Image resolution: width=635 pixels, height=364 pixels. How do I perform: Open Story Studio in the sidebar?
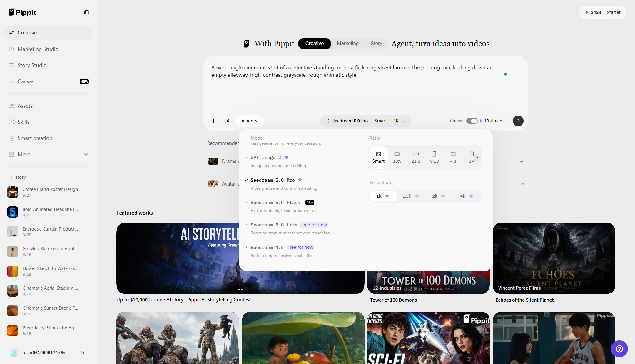click(x=48, y=65)
